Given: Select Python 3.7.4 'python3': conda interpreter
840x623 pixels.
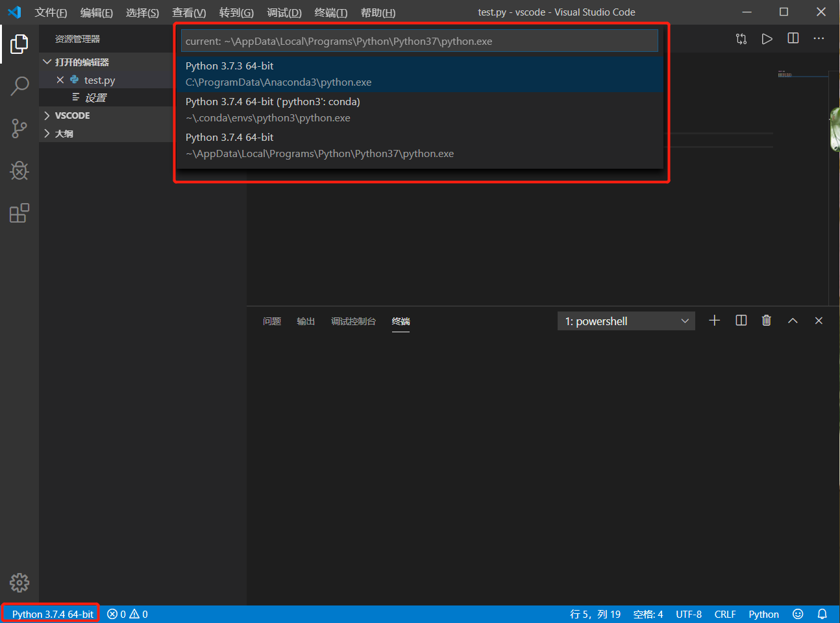Looking at the screenshot, I should point(419,110).
